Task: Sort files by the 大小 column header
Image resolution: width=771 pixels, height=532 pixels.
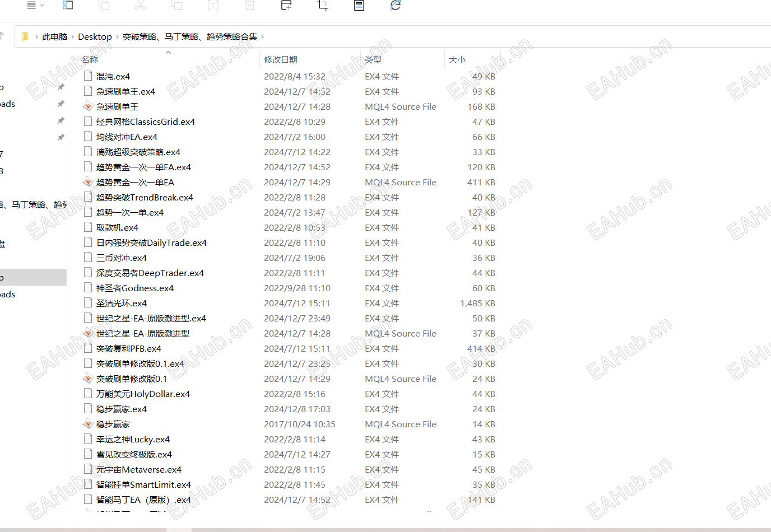Action: click(x=457, y=59)
